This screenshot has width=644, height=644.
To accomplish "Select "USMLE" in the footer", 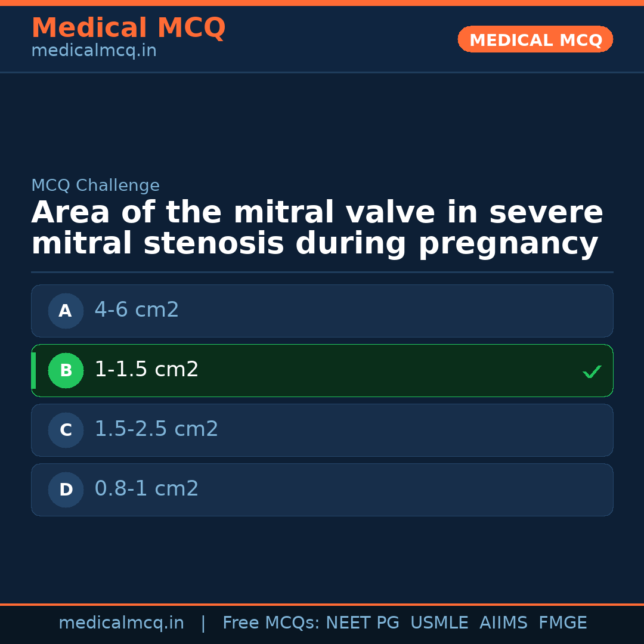I will click(x=439, y=623).
